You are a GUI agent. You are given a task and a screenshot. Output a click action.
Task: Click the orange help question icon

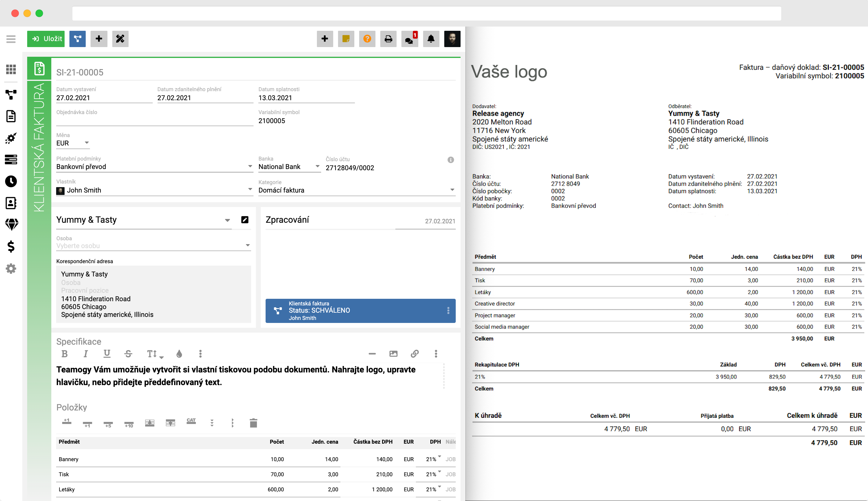367,39
